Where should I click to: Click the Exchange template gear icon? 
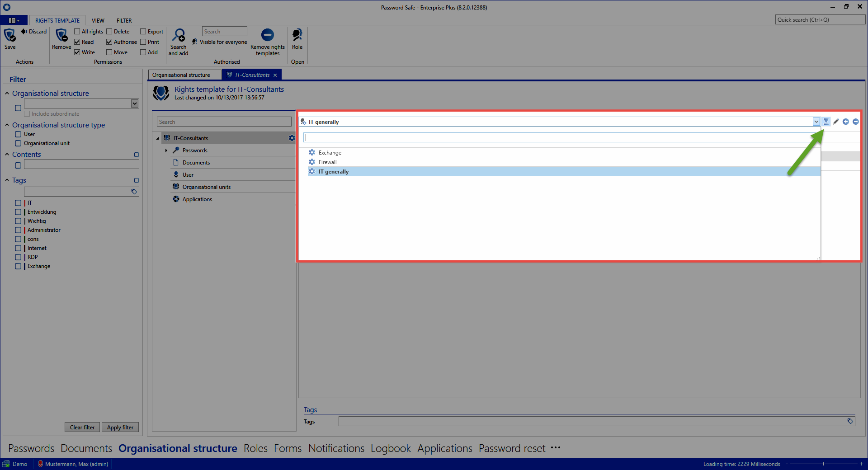(312, 153)
